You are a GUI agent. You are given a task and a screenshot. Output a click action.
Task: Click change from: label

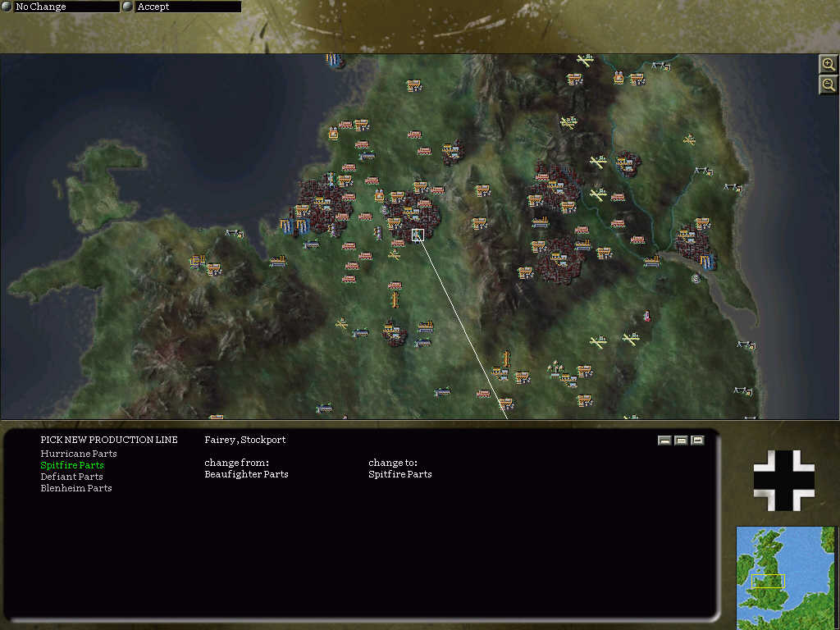237,463
